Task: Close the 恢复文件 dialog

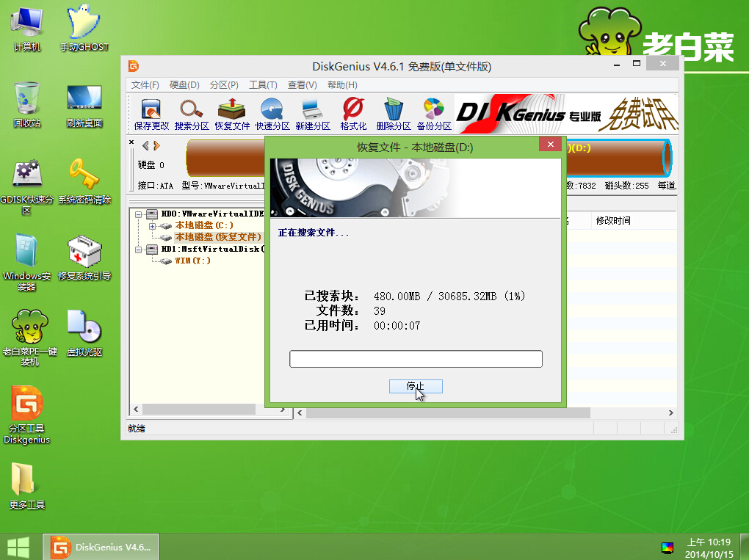Action: [550, 144]
